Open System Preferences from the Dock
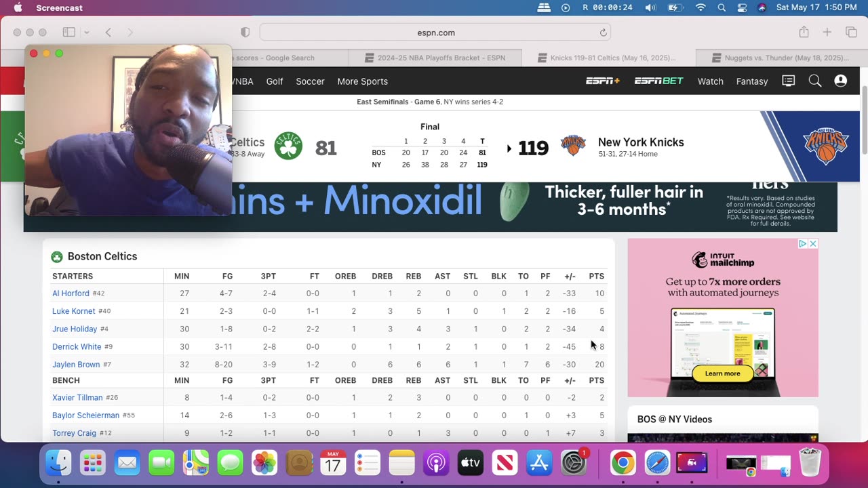The height and width of the screenshot is (488, 868). click(x=574, y=464)
